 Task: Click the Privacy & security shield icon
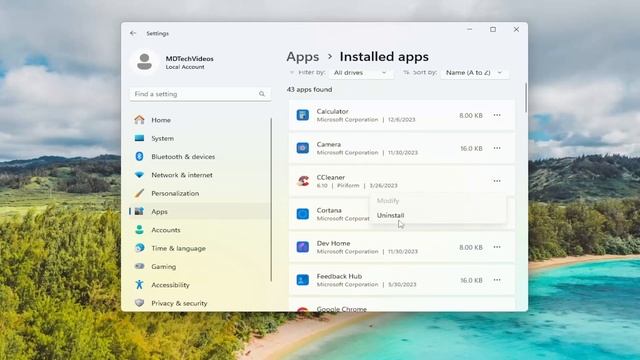(x=139, y=303)
